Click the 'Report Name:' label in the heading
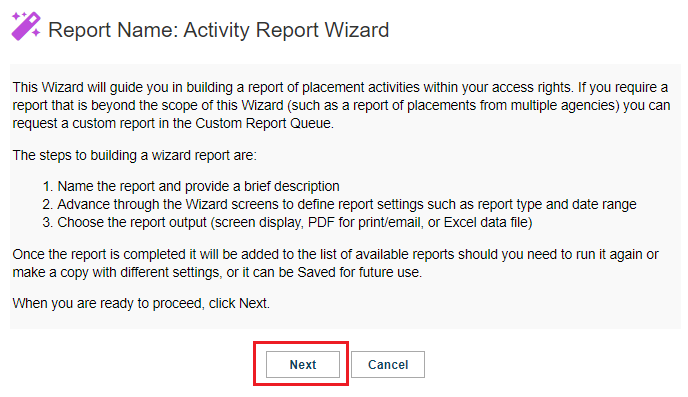Viewport: 688px width, 397px height. [x=113, y=30]
